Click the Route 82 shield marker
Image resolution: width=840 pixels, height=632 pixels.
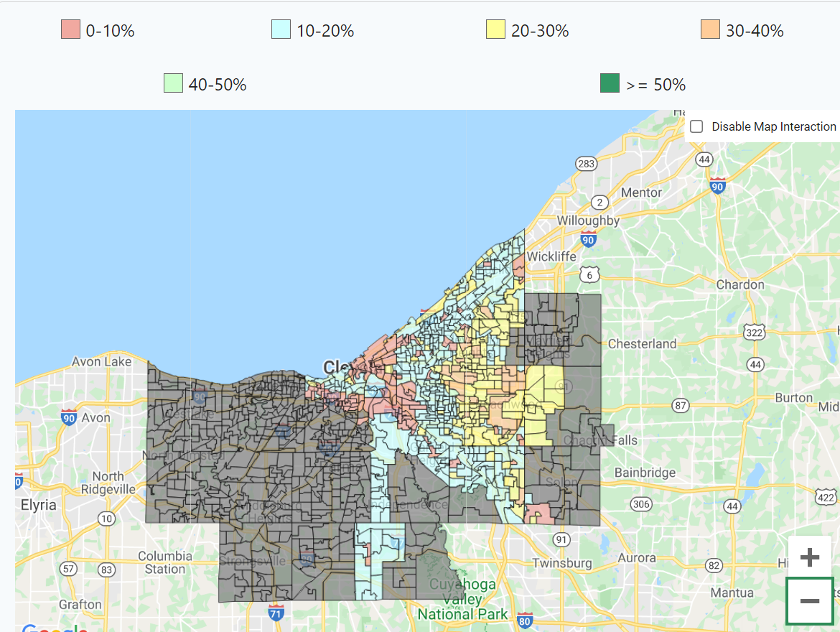pyautogui.click(x=714, y=565)
